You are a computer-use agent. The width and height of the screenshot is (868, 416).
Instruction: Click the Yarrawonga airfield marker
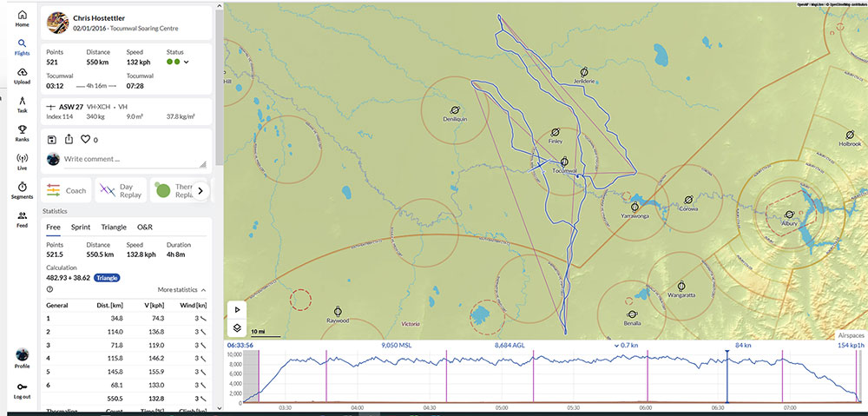(x=635, y=207)
